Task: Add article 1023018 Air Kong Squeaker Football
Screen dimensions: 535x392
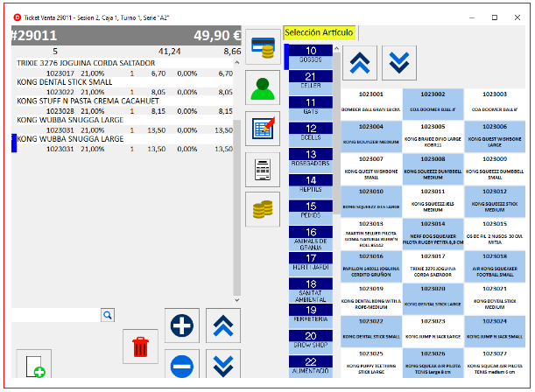Action: point(495,266)
